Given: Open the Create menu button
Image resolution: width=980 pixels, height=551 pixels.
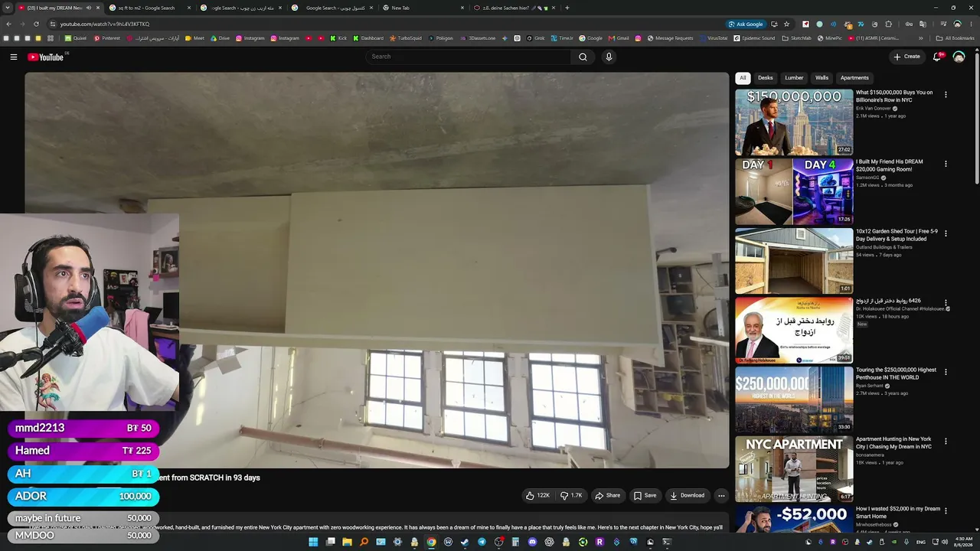Looking at the screenshot, I should coord(906,57).
